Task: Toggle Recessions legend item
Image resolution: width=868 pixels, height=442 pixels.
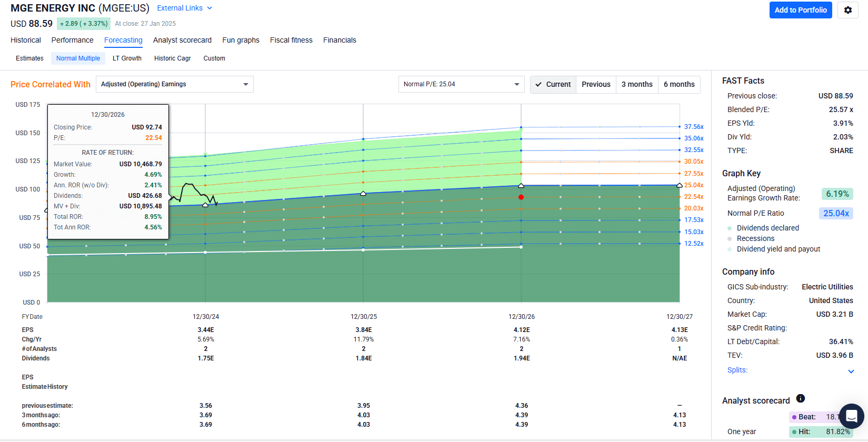Action: pos(755,238)
